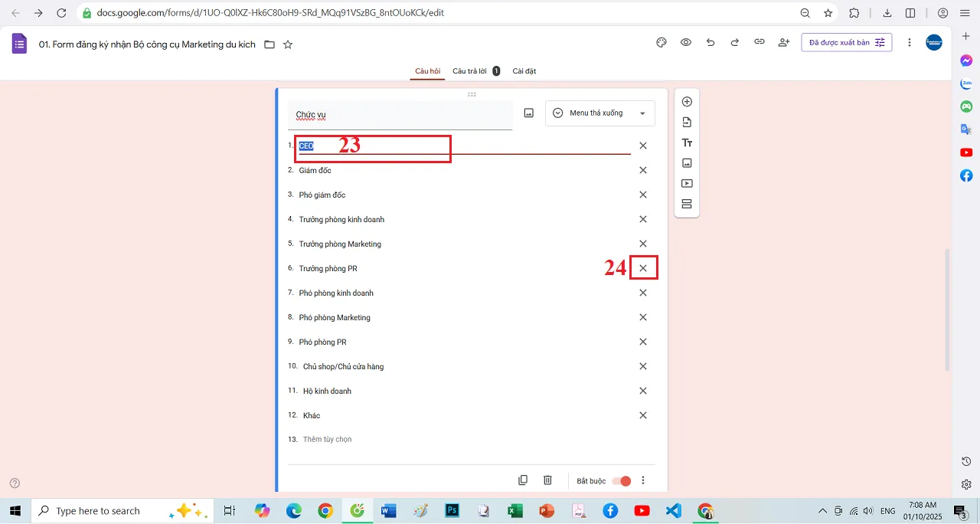Viewport: 980px width, 524px height.
Task: Open the theme customization palette icon
Action: [x=661, y=42]
